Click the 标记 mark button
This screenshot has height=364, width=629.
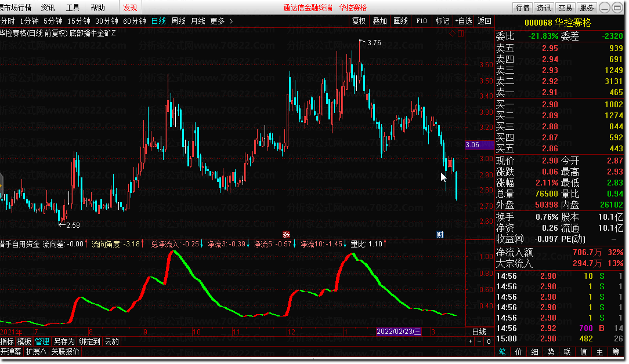click(x=442, y=21)
